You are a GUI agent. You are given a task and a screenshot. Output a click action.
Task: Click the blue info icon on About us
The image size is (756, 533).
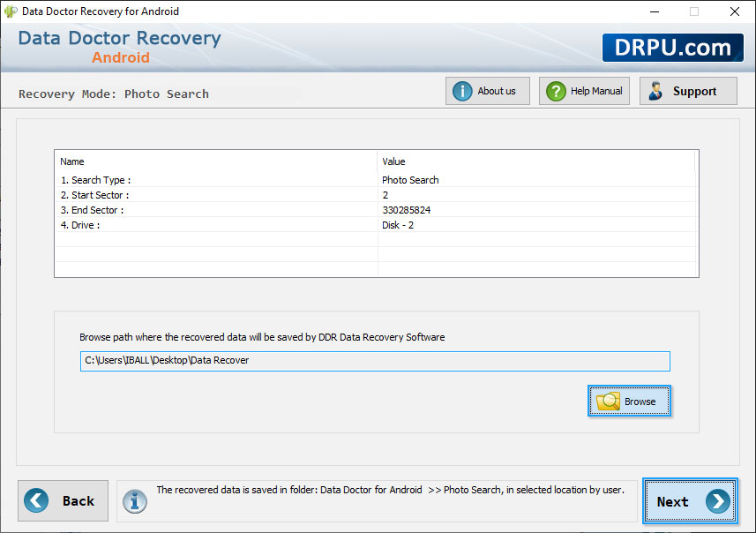coord(462,91)
